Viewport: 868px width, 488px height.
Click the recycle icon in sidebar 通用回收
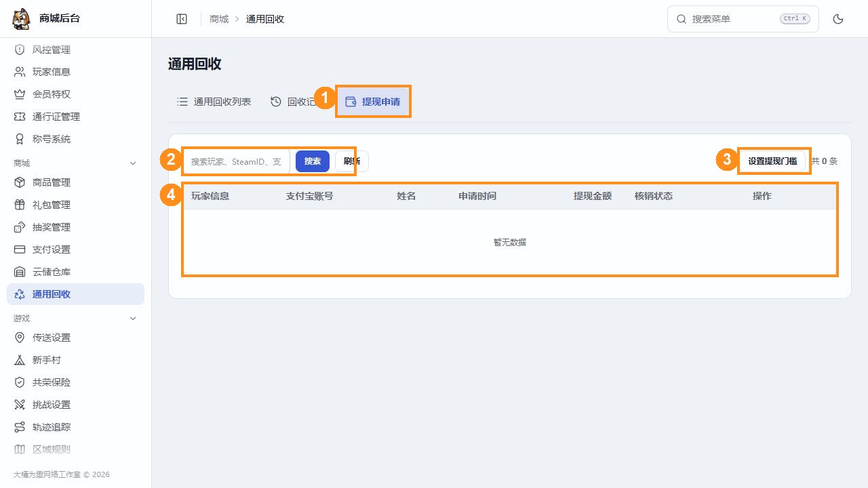click(20, 294)
